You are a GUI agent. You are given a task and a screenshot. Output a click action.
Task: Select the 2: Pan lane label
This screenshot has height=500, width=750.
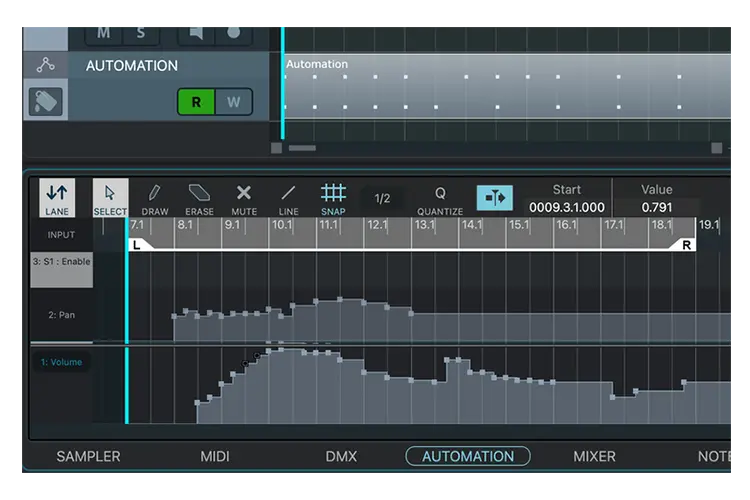coord(62,315)
